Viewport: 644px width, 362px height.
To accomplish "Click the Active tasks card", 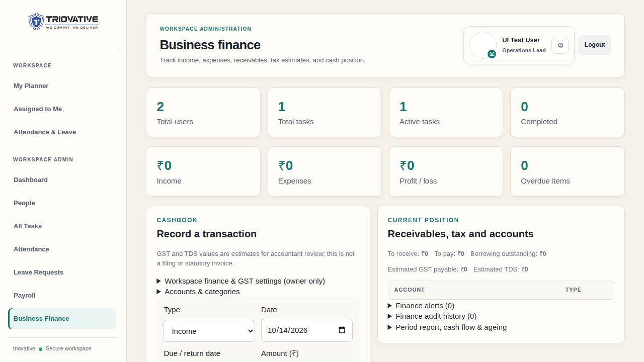I will click(x=446, y=113).
